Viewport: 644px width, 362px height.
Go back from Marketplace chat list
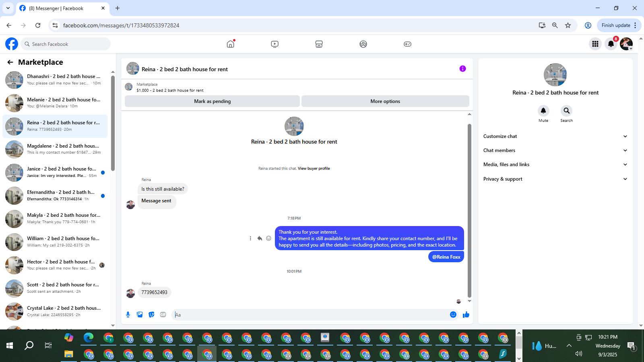[10, 62]
